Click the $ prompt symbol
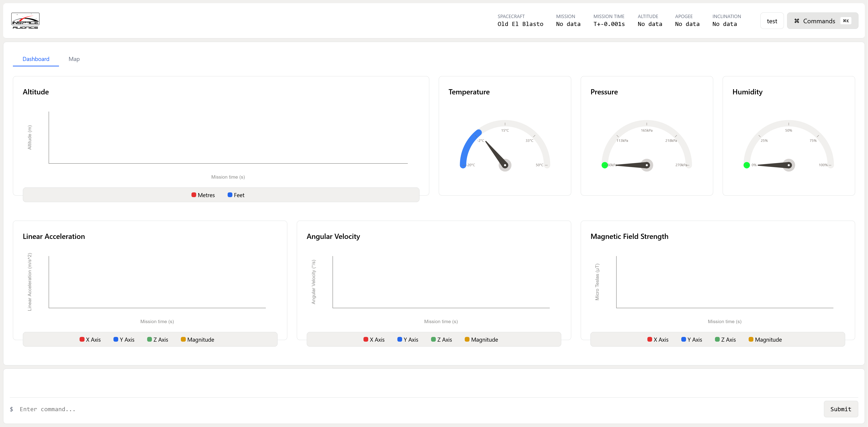868x427 pixels. pos(12,409)
